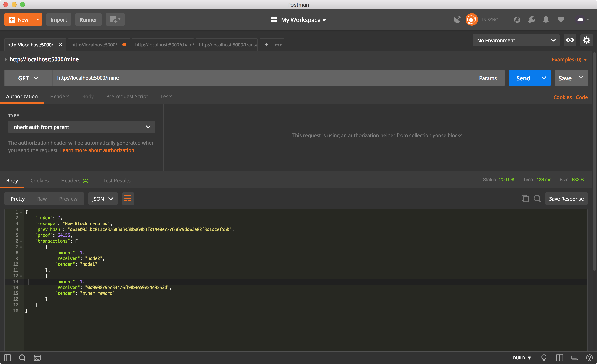Open Manage Environments gear icon
Screen dimensions: 597x364
click(x=586, y=40)
